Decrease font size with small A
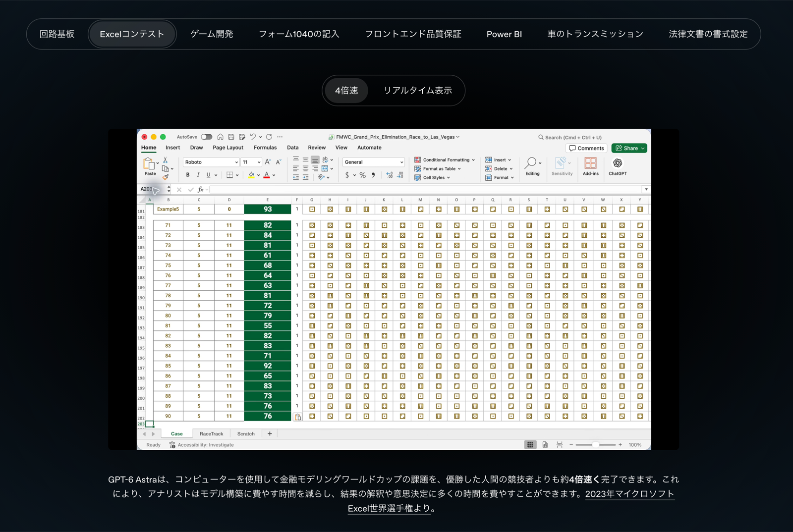Screen dimensions: 793x532 click(279, 162)
